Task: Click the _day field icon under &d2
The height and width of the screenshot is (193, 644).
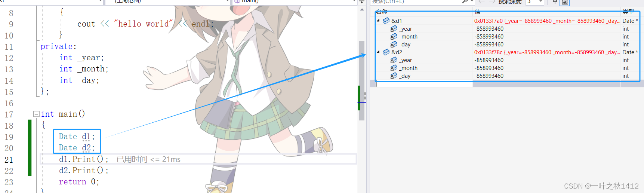Action: [x=394, y=76]
